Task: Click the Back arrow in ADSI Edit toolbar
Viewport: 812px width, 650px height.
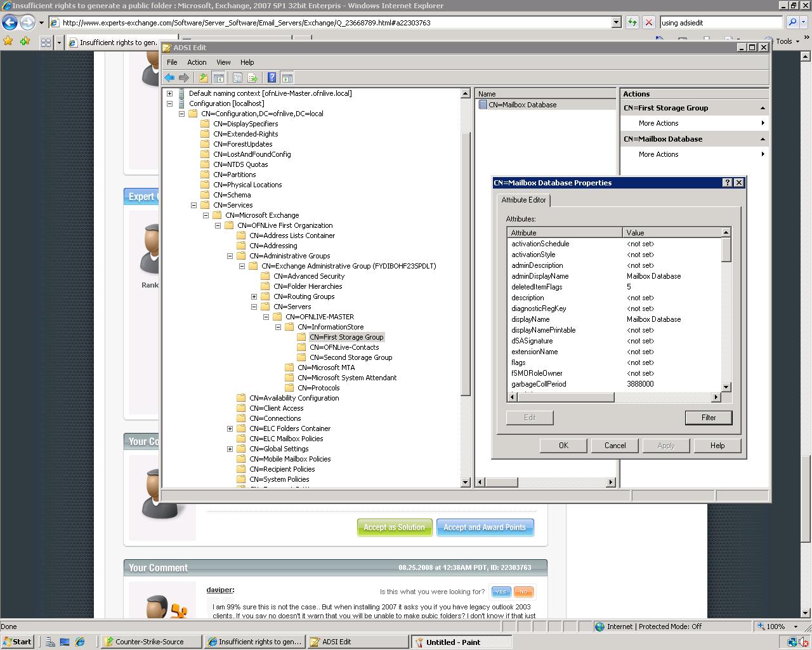Action: click(169, 77)
